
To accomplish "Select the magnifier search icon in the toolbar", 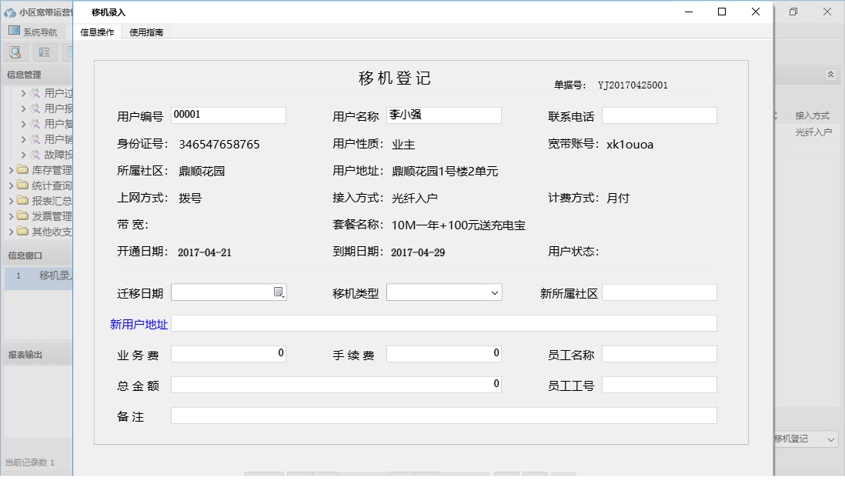I will click(15, 51).
